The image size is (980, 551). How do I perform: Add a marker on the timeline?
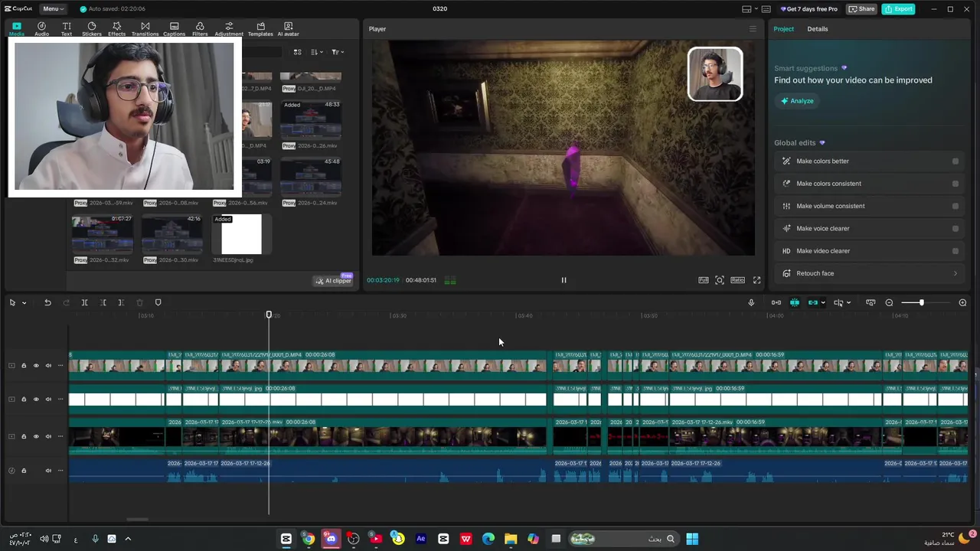tap(158, 302)
